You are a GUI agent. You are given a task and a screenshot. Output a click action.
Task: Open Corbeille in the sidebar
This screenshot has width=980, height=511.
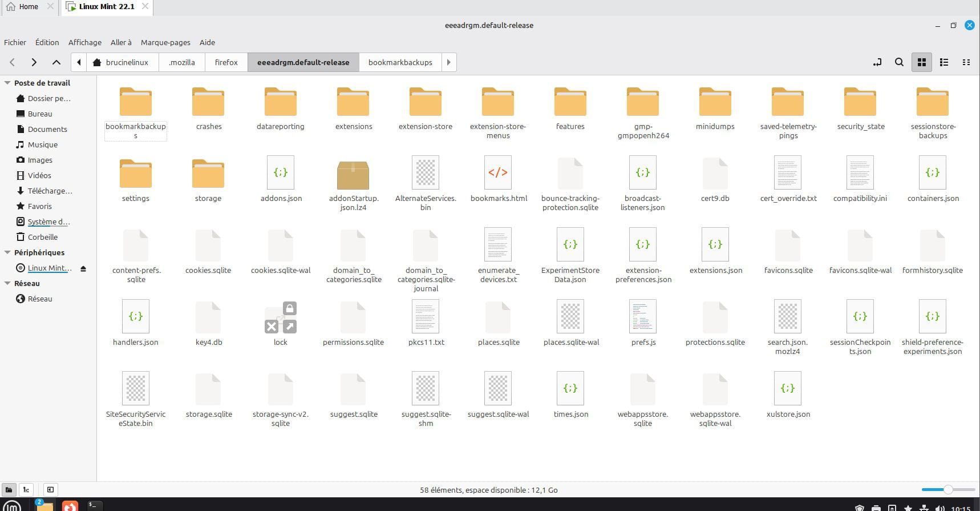pos(42,237)
